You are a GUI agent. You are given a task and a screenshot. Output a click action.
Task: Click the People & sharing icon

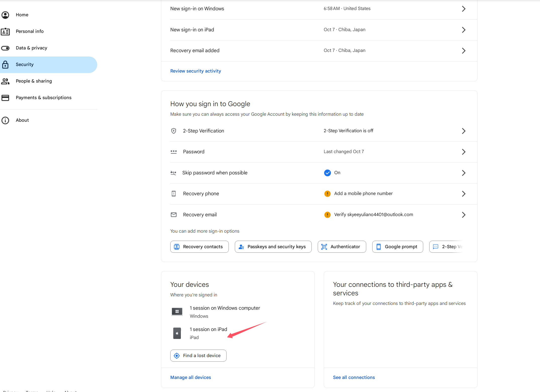5,81
